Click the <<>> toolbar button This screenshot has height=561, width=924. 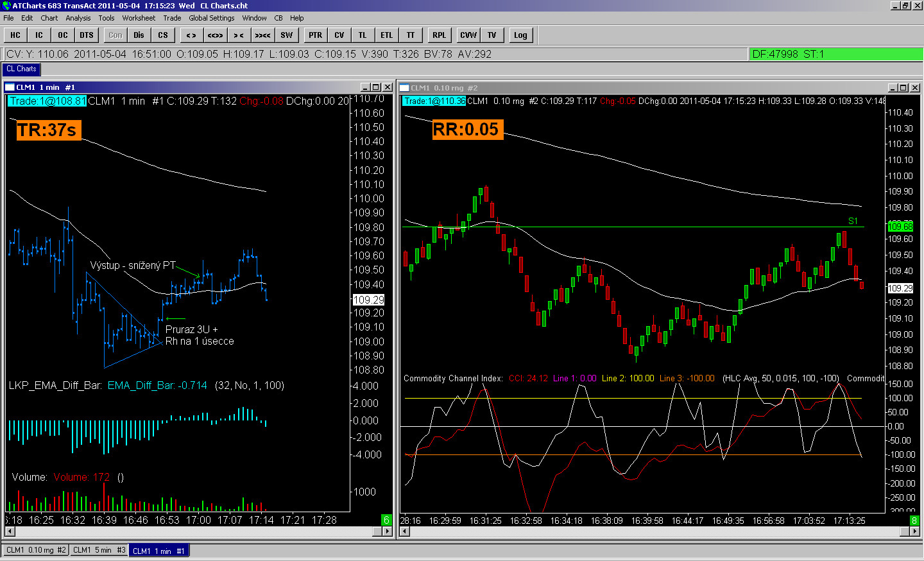[216, 35]
